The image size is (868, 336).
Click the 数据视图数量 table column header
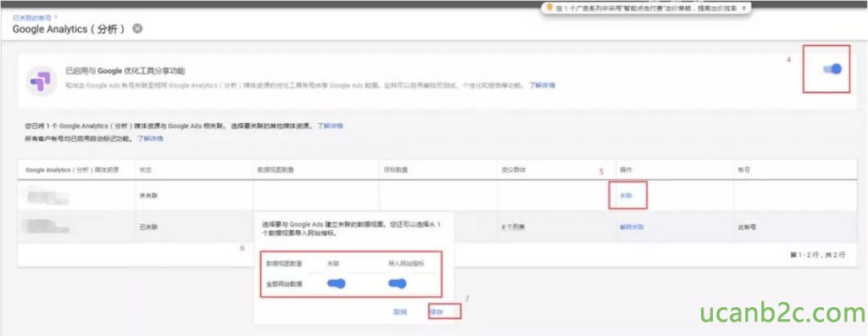tap(275, 171)
